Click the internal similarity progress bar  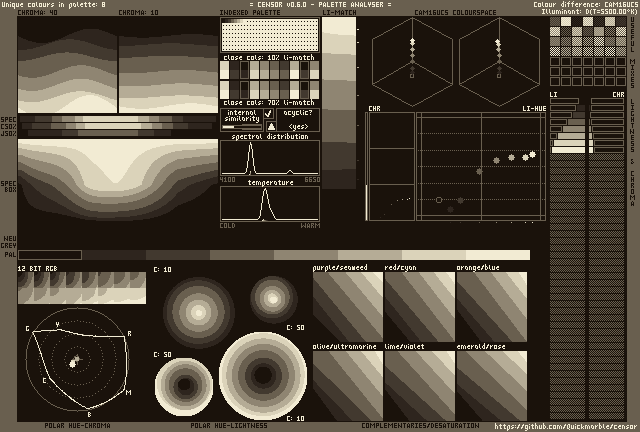pos(241,127)
